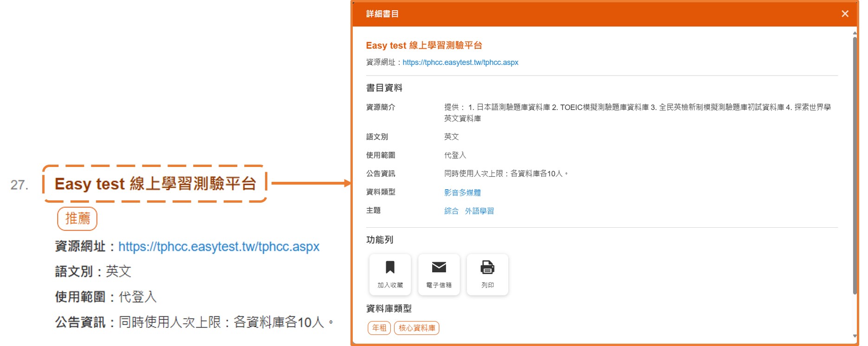Click the 年租 database type tag
This screenshot has height=346, width=868.
coord(379,328)
